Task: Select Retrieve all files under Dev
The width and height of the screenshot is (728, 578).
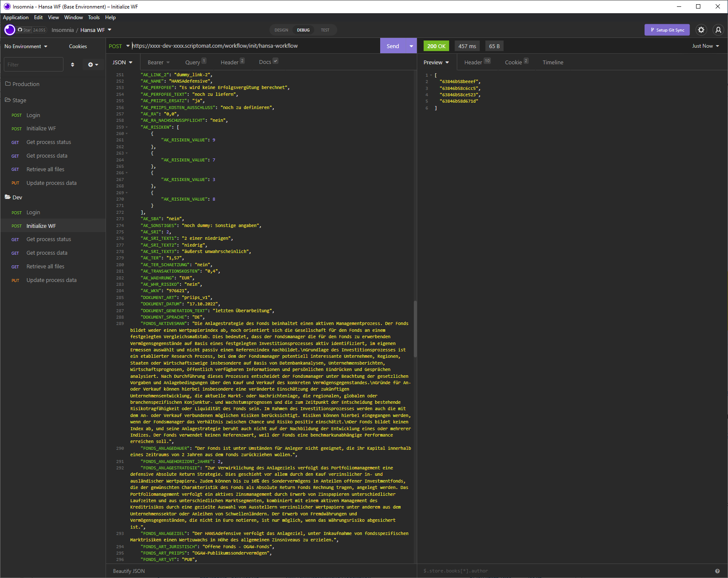Action: 53,267
